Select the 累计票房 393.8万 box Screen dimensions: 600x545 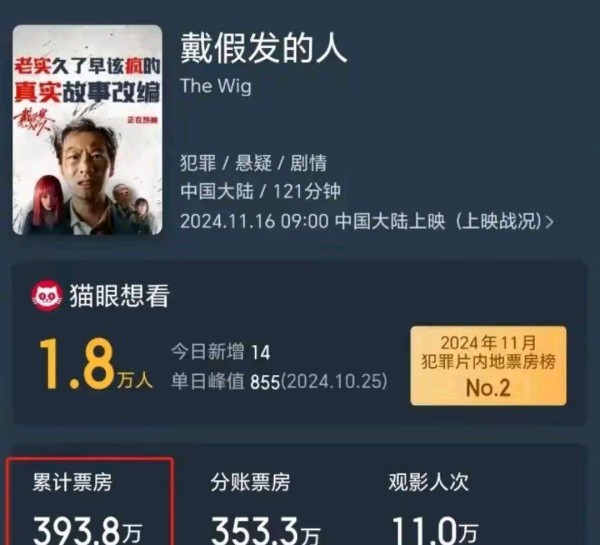point(90,501)
